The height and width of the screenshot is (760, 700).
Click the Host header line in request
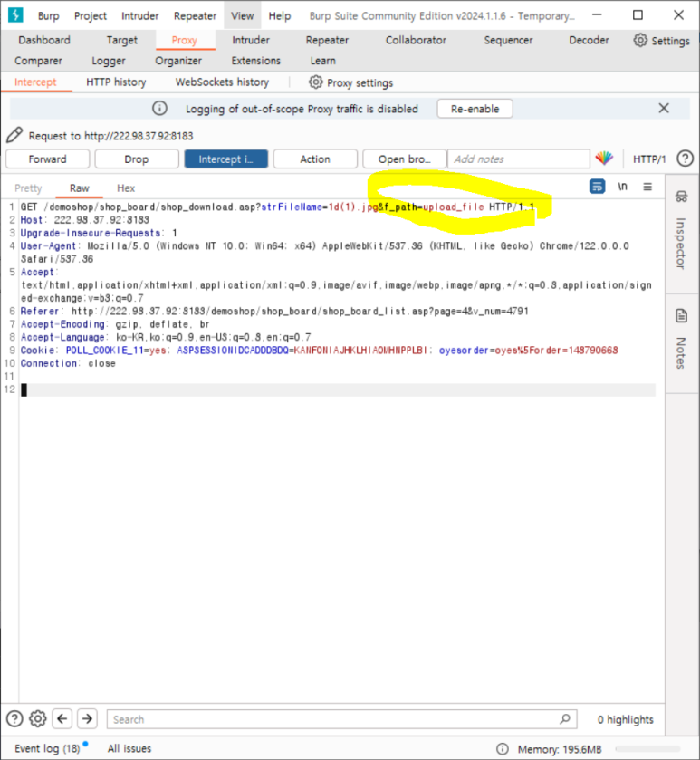[85, 220]
